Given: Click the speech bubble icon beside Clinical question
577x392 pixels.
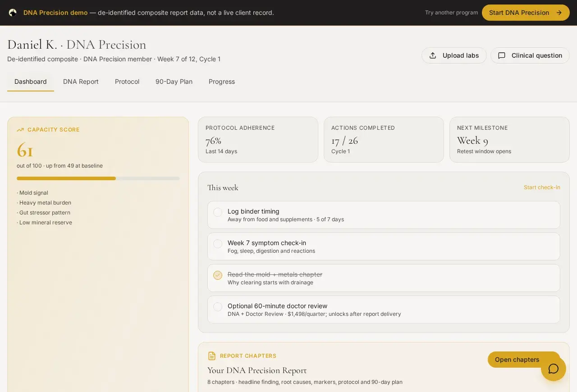Looking at the screenshot, I should [502, 55].
